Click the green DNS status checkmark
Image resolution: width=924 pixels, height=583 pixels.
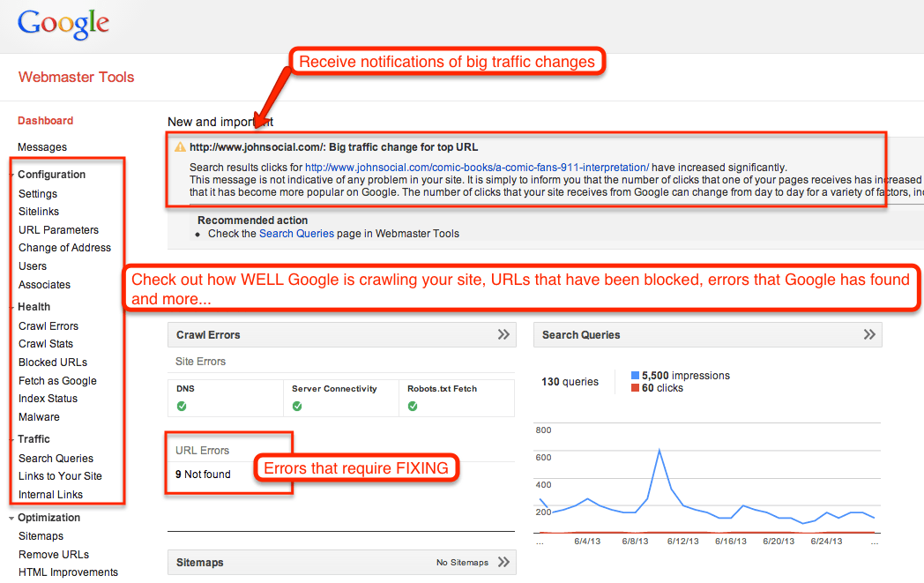[183, 407]
